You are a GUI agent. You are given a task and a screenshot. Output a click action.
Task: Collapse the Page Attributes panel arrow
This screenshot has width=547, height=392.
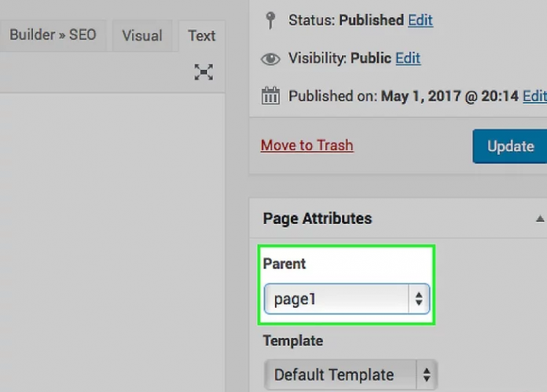pyautogui.click(x=539, y=219)
